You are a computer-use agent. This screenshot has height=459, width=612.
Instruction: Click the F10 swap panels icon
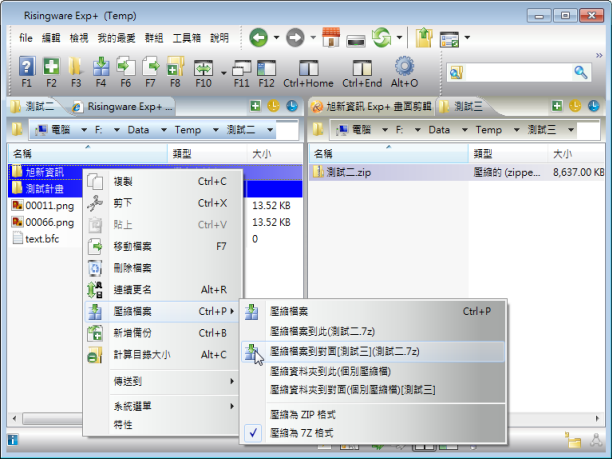pos(203,68)
